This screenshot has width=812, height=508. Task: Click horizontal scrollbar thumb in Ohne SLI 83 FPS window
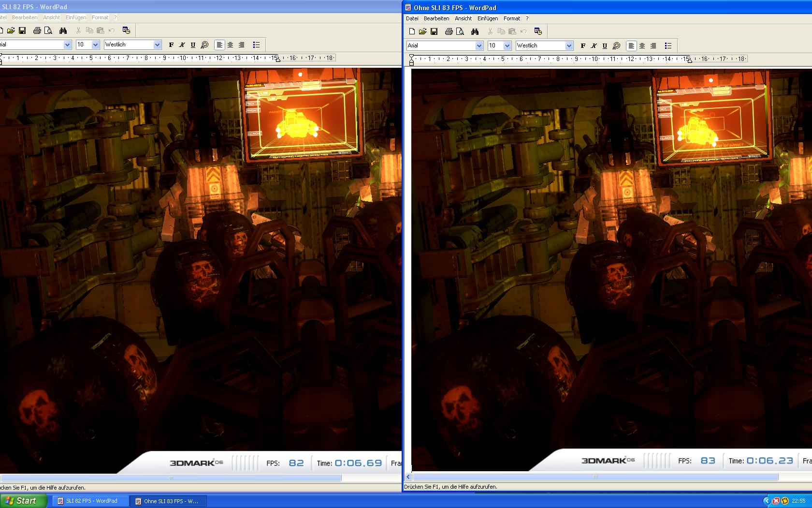[595, 477]
